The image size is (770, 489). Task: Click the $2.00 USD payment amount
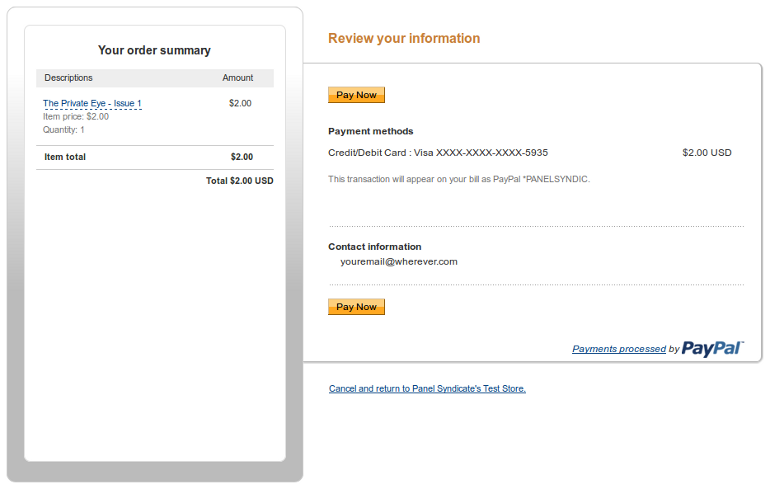click(x=707, y=152)
